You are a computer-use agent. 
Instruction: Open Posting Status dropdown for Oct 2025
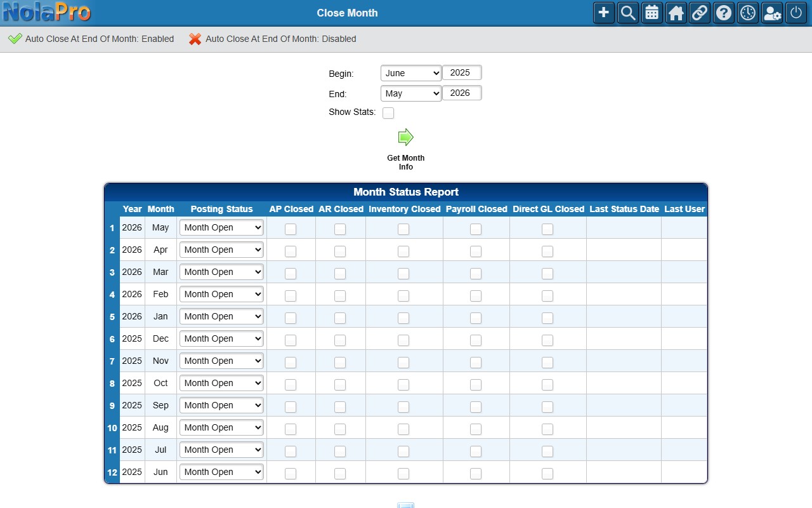pyautogui.click(x=221, y=383)
